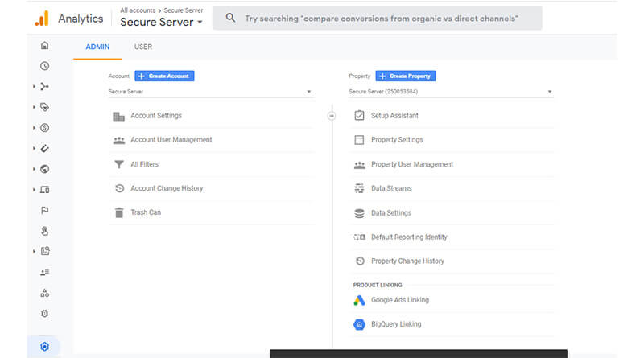The image size is (644, 358).
Task: Click the Default Reporting Identity icon
Action: [359, 237]
